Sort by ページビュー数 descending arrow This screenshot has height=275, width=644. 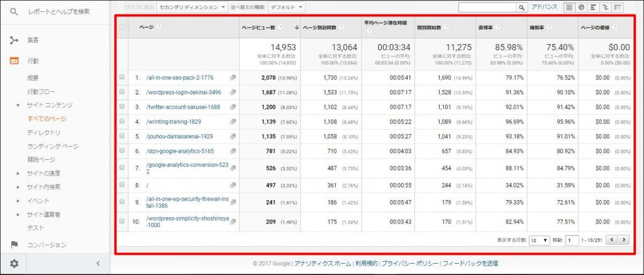pos(297,28)
